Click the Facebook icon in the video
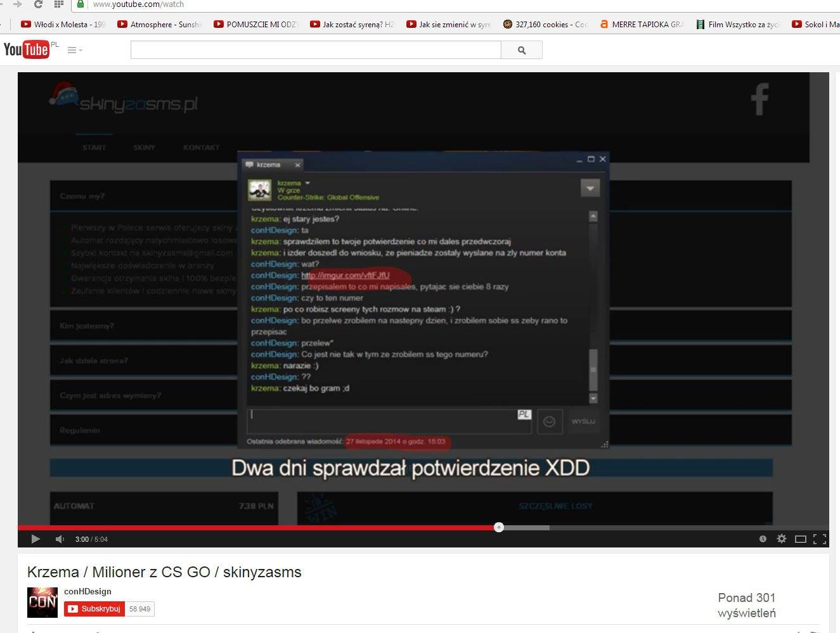 (x=759, y=99)
